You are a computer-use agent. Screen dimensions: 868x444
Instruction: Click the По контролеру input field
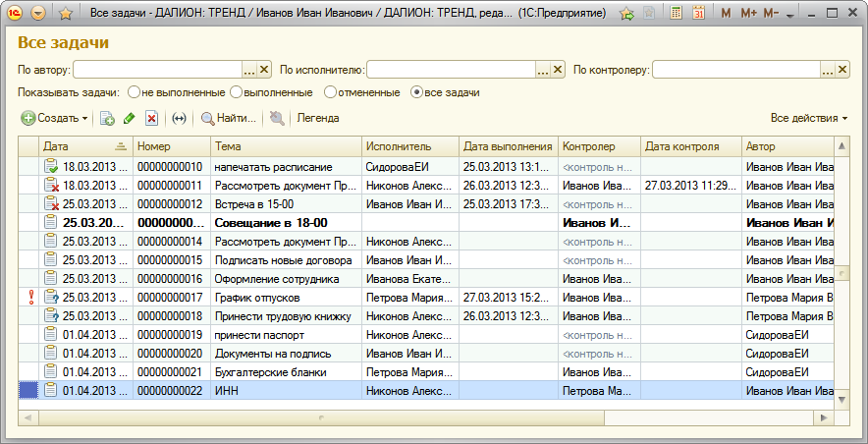click(736, 70)
